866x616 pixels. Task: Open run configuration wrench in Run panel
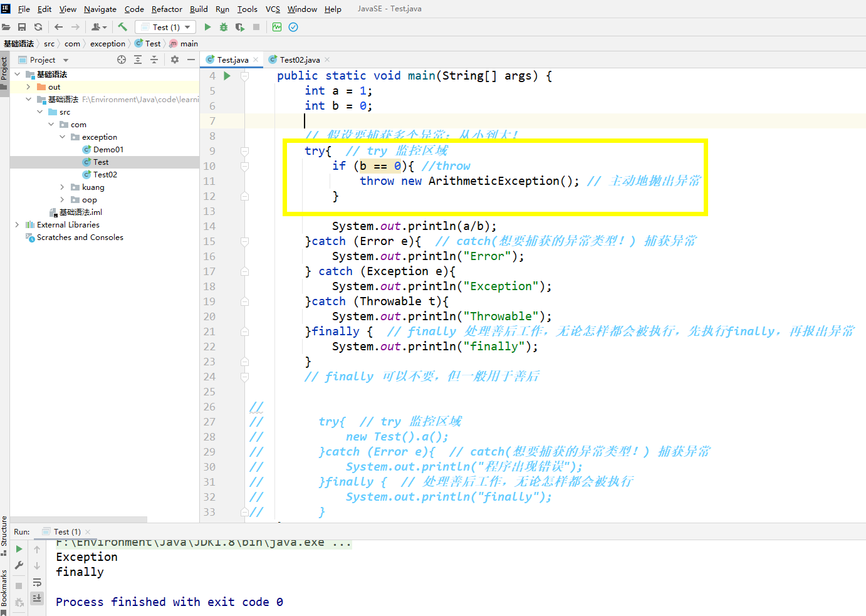click(19, 565)
